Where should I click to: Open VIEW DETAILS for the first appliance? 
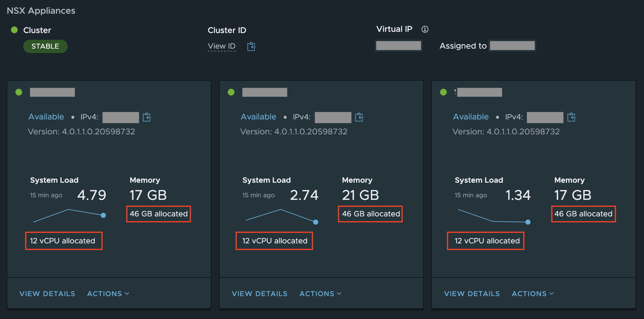[x=47, y=294]
